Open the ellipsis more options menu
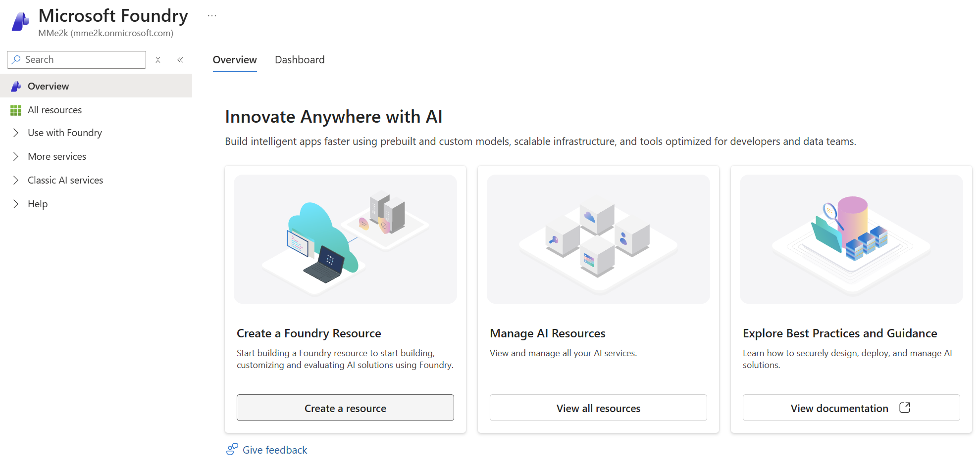 coord(212,16)
